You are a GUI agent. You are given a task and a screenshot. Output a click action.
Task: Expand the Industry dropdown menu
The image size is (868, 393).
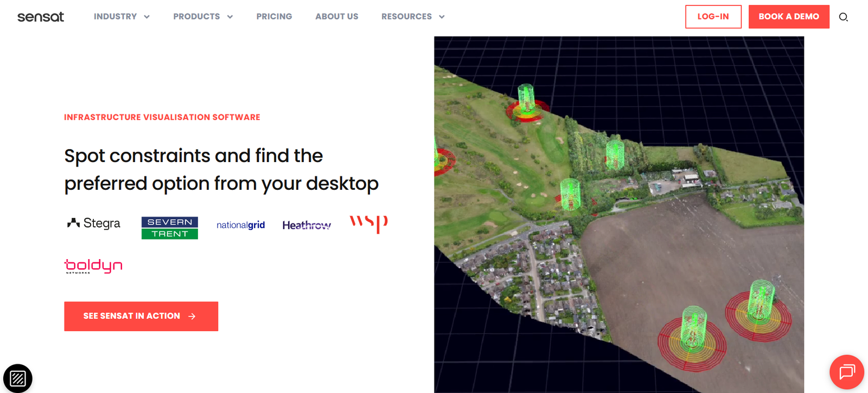tap(122, 17)
